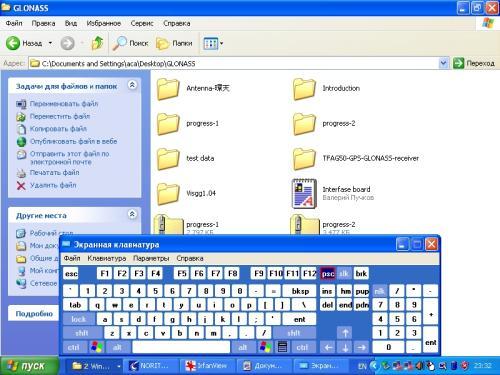Open the Справка menu in Explorer
Viewport: 500px width, 375px height.
pyautogui.click(x=177, y=23)
